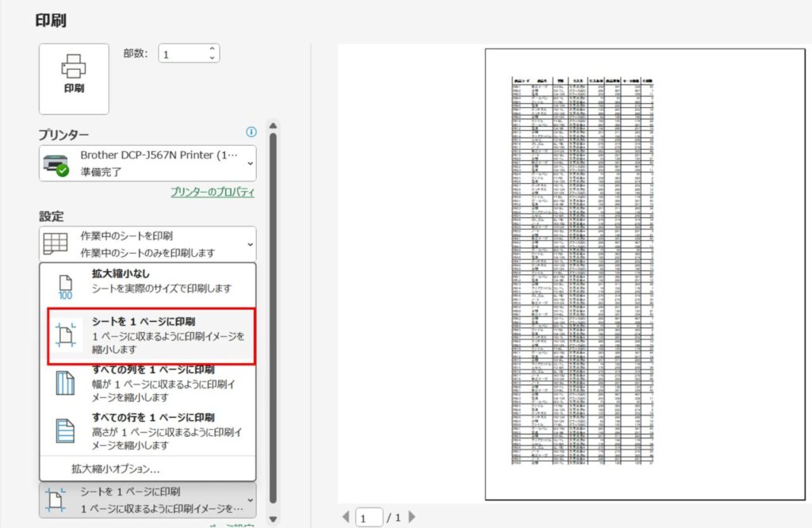This screenshot has width=812, height=528.
Task: Select シートを 1 ページに印刷 option
Action: tap(151, 336)
